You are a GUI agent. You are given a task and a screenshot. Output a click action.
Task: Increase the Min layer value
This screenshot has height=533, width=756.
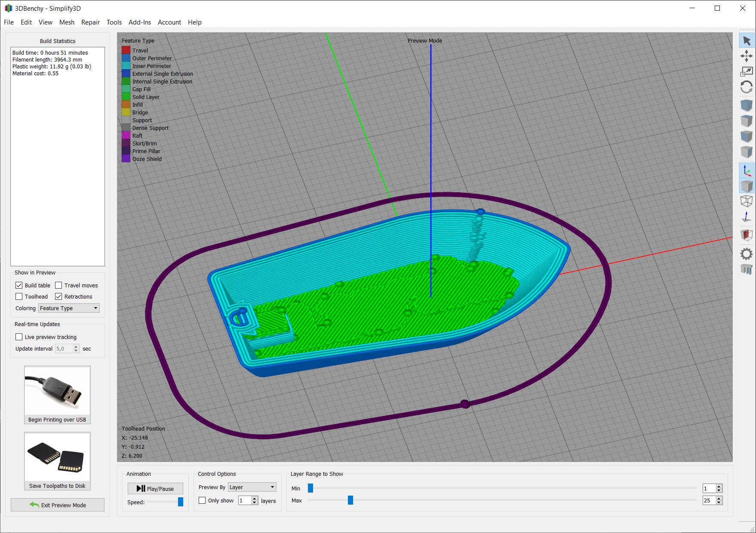(x=719, y=486)
